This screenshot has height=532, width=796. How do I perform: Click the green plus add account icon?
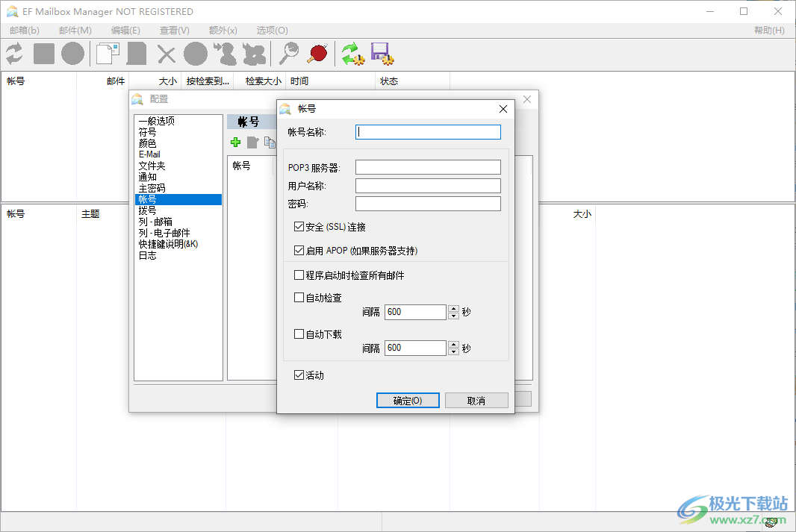235,143
